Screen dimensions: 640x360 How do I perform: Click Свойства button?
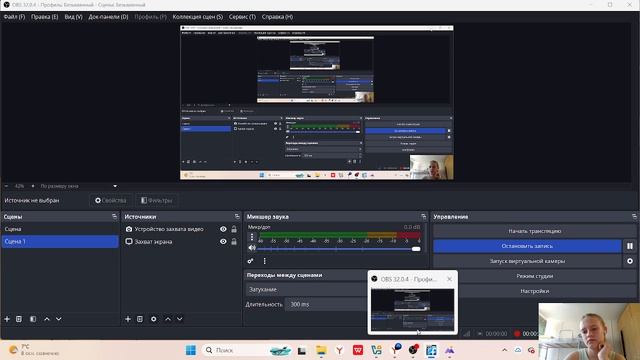(111, 200)
